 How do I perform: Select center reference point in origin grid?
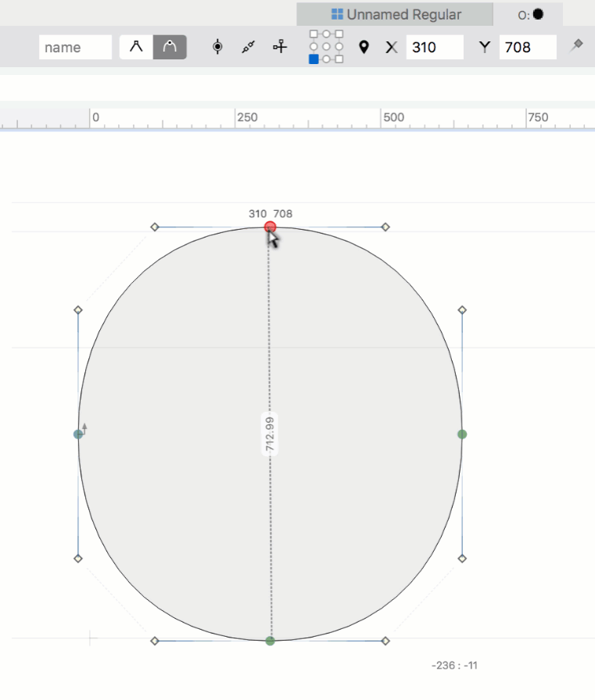[x=327, y=46]
